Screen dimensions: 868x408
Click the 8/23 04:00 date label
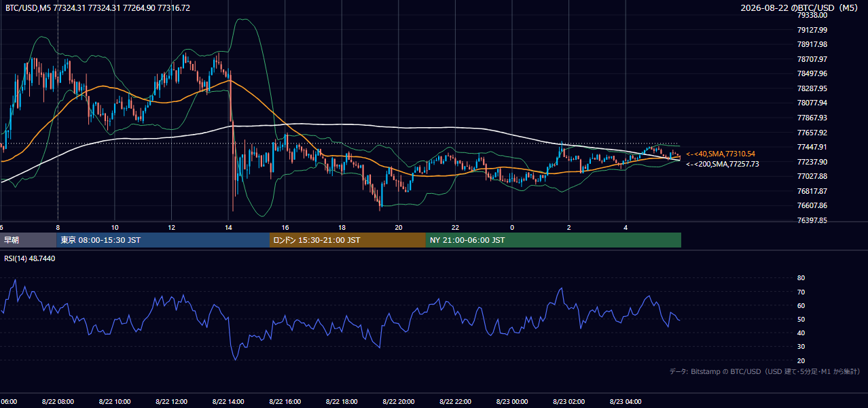[x=626, y=402]
